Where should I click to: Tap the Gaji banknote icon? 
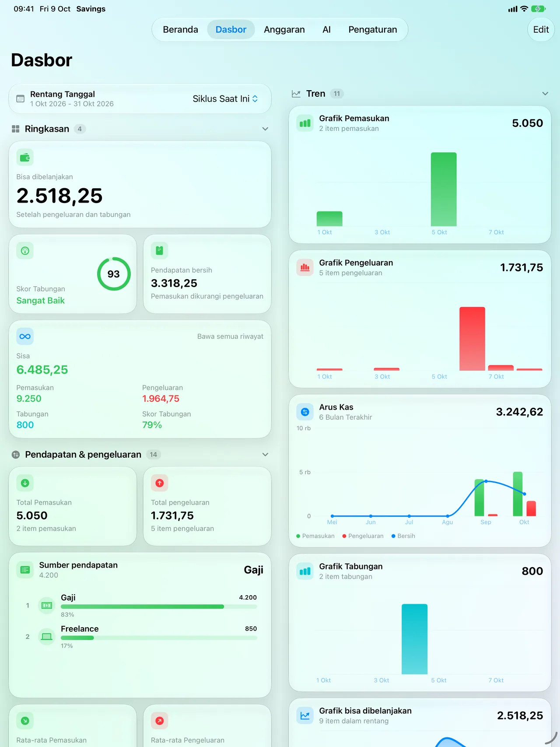(x=46, y=605)
